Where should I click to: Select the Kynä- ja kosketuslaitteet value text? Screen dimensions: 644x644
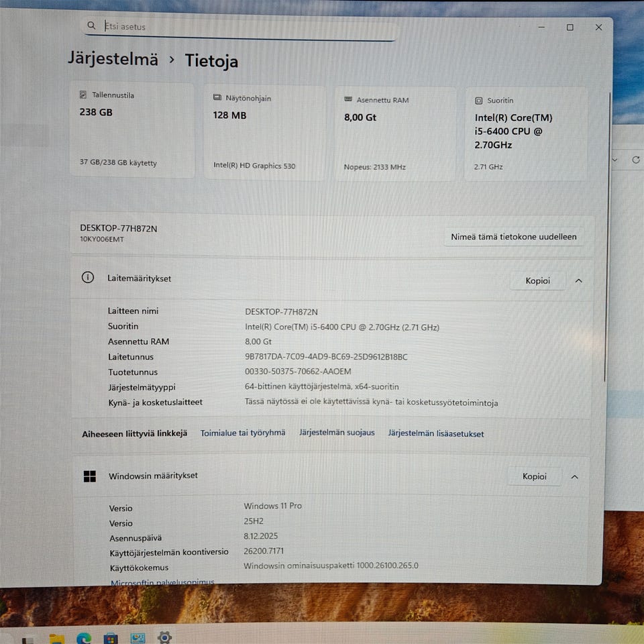pos(371,402)
